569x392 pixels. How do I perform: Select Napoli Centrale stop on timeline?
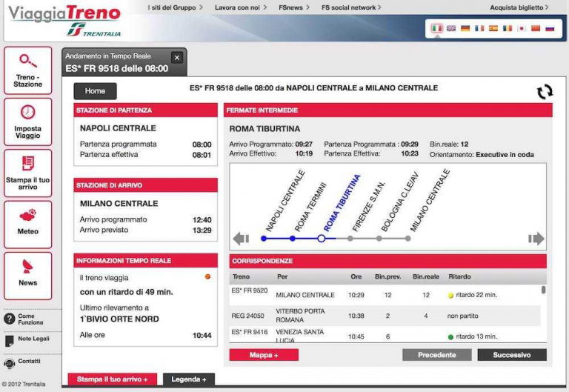264,239
